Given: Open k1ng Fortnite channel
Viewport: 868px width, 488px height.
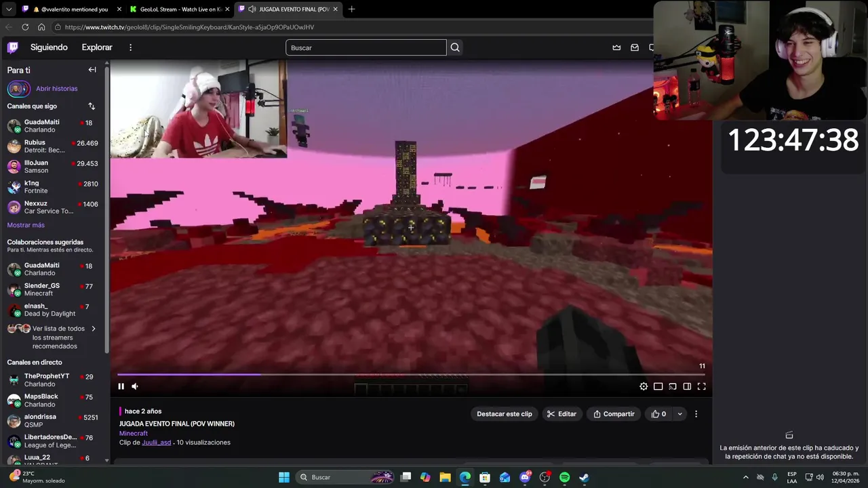Looking at the screenshot, I should tap(53, 187).
